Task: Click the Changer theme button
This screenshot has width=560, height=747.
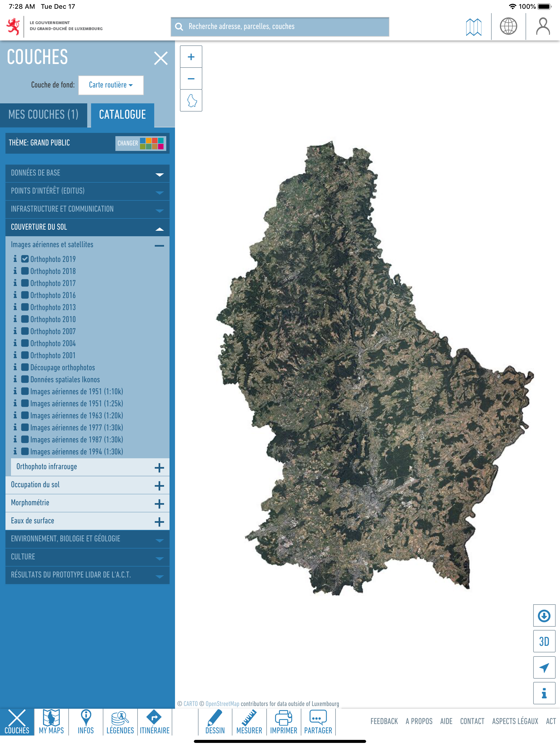Action: click(x=140, y=143)
